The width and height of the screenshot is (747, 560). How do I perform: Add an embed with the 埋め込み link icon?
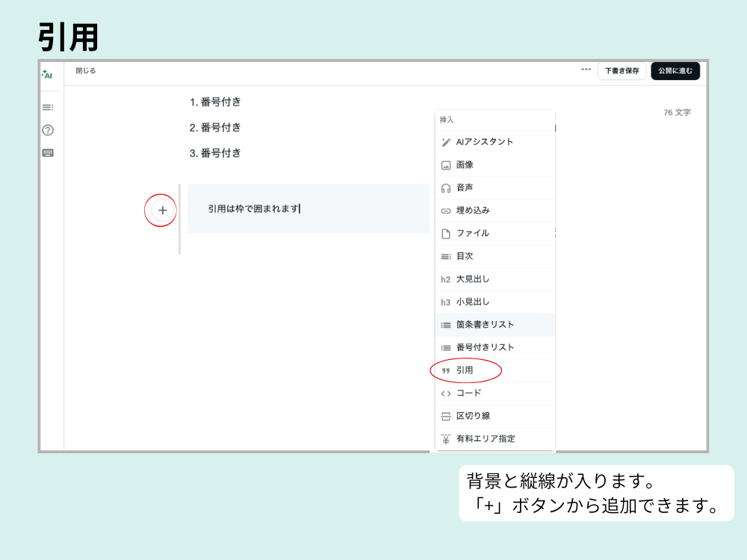point(474,210)
